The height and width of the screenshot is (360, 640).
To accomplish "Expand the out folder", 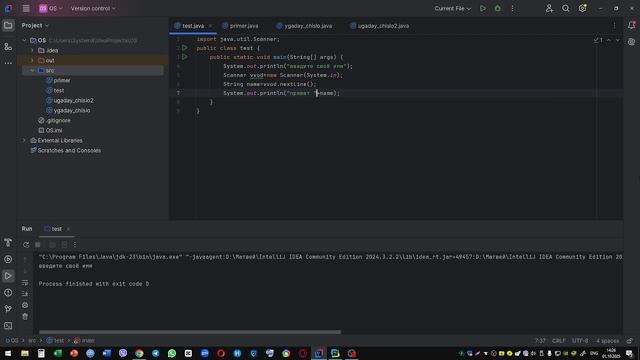I will click(32, 60).
